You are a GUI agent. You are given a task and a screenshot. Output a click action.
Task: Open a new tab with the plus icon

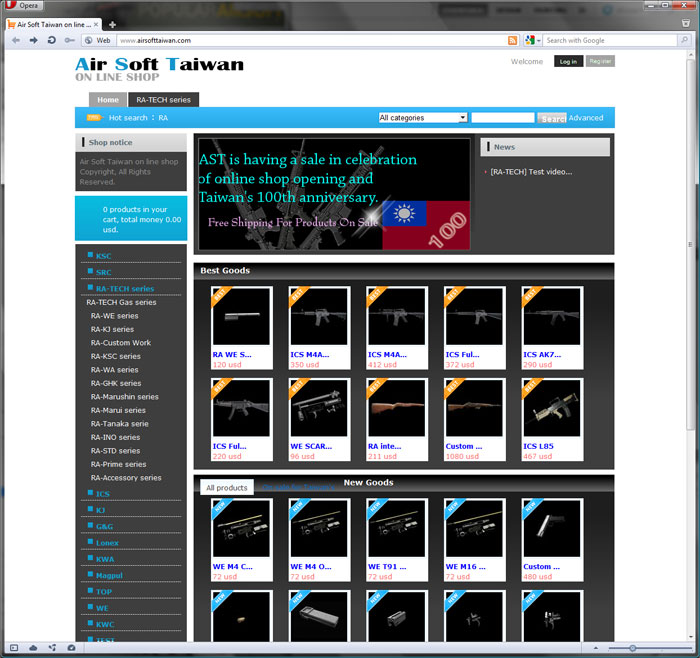(112, 25)
